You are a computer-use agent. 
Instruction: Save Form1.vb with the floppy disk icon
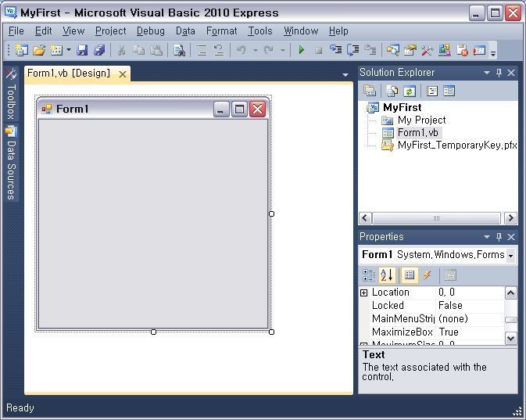point(82,50)
